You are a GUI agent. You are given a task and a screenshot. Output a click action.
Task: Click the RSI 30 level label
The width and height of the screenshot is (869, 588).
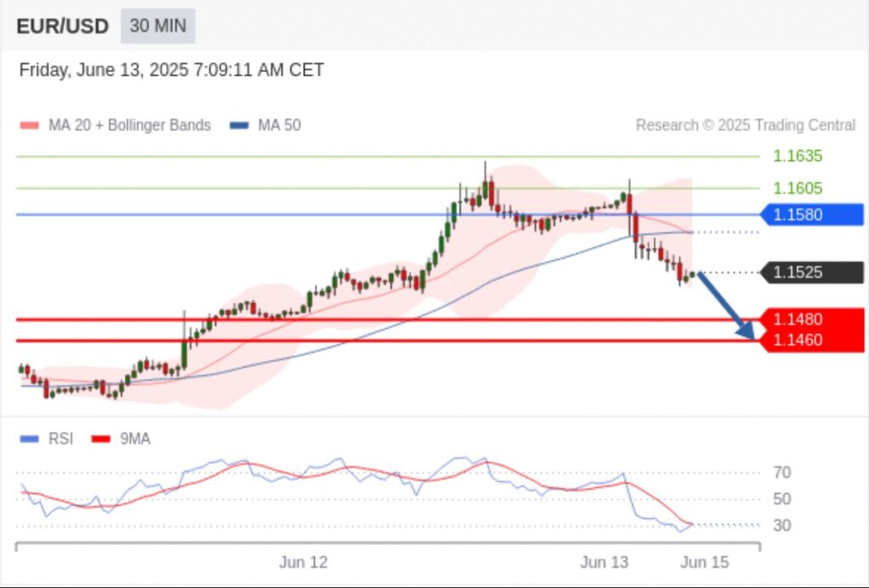(x=782, y=525)
